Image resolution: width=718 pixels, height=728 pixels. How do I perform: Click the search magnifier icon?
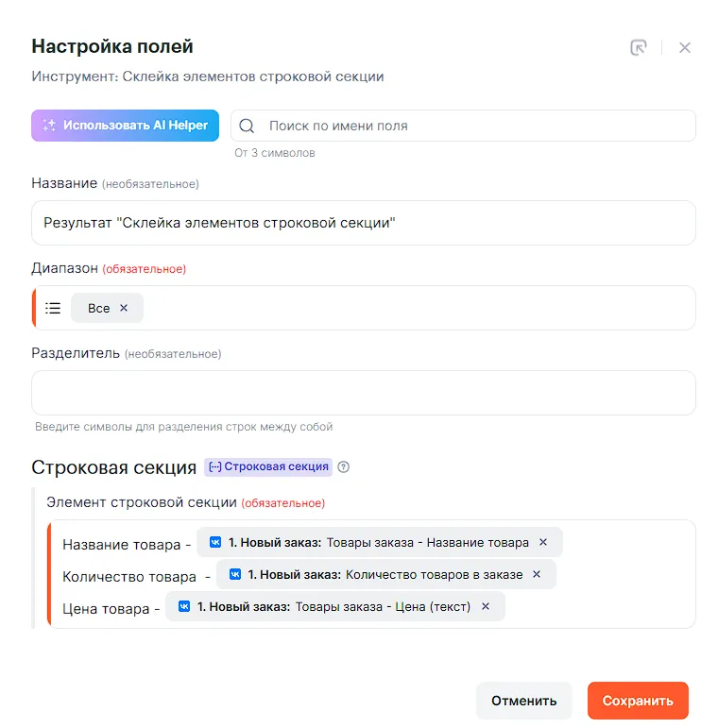(x=248, y=126)
